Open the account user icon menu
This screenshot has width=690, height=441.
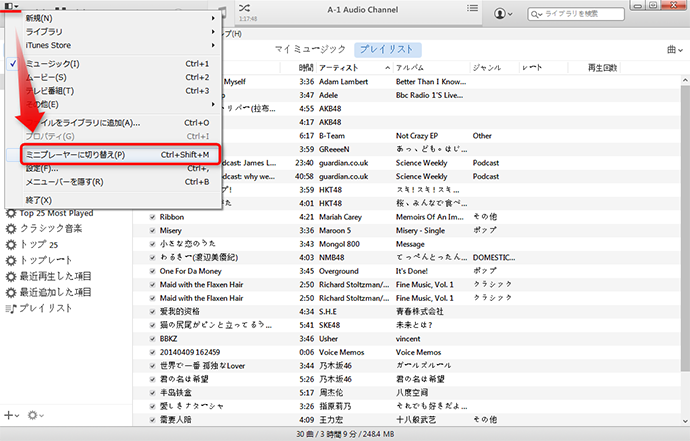pos(503,14)
